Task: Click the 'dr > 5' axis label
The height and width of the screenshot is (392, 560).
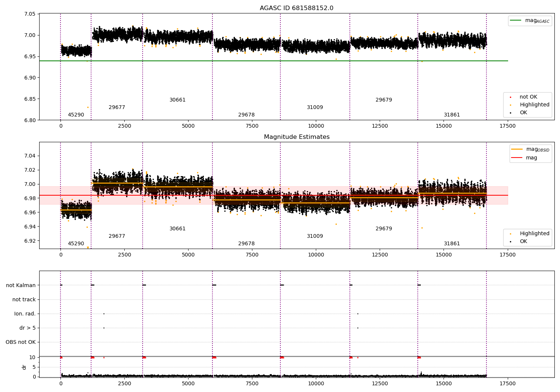Action: (x=28, y=328)
